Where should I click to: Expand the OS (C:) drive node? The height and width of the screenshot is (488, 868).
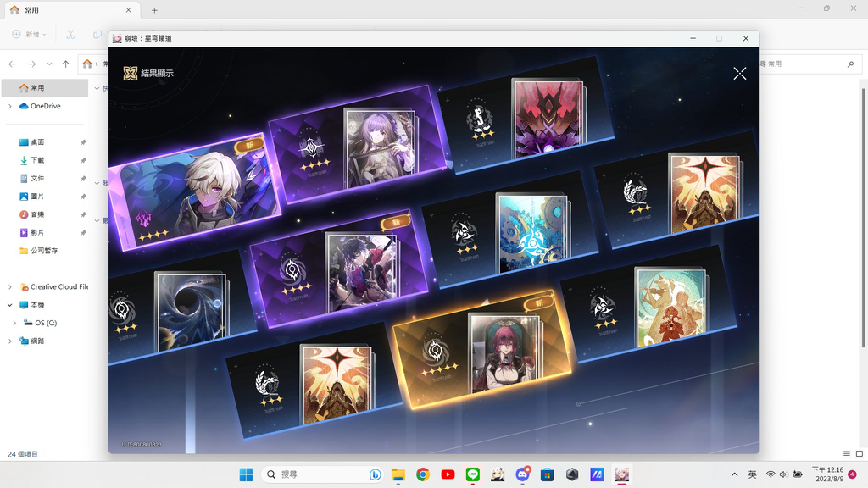pos(14,323)
